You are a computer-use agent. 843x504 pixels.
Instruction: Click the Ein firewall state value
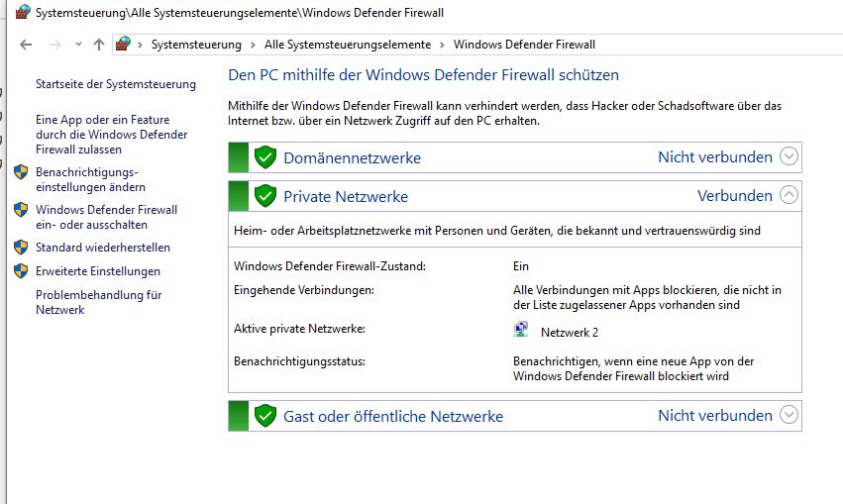tap(521, 266)
